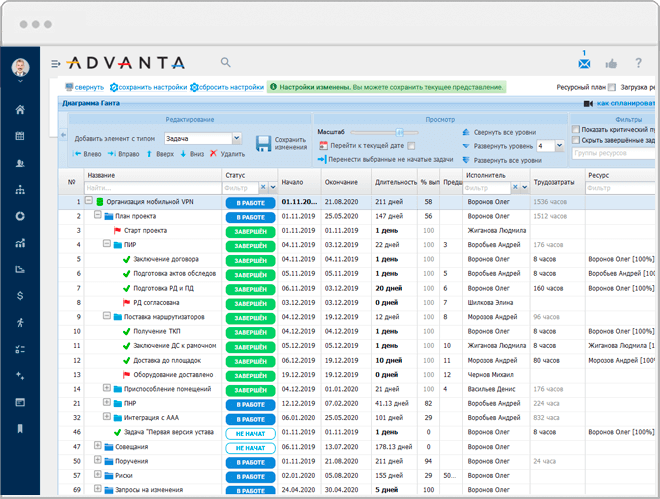Collapse Организация мобильной VPN row
This screenshot has height=499, width=660.
tap(88, 201)
